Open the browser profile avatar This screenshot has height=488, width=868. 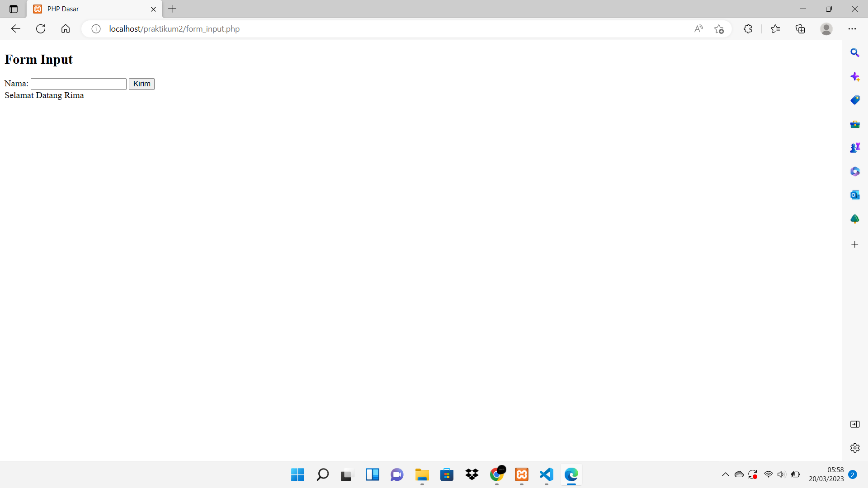click(x=826, y=29)
